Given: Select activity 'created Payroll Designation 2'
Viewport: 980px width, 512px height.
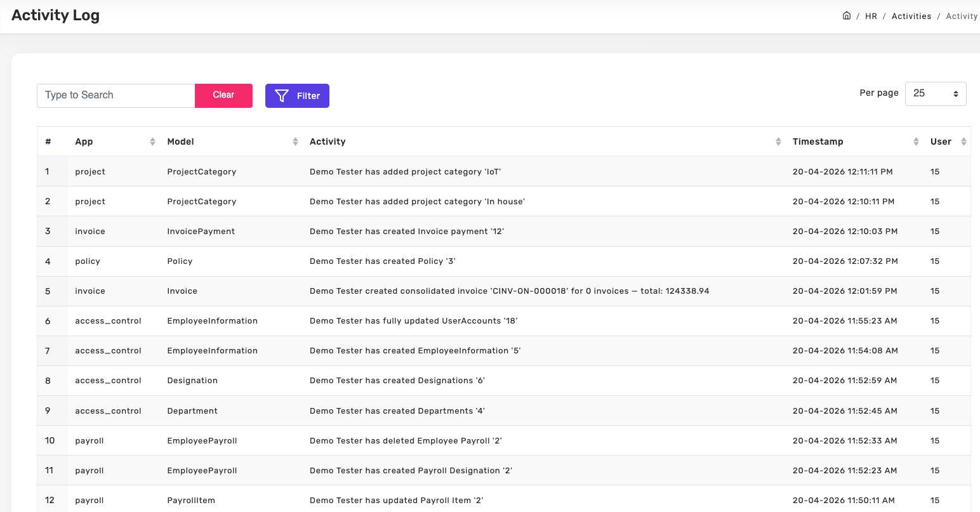Looking at the screenshot, I should pos(411,471).
